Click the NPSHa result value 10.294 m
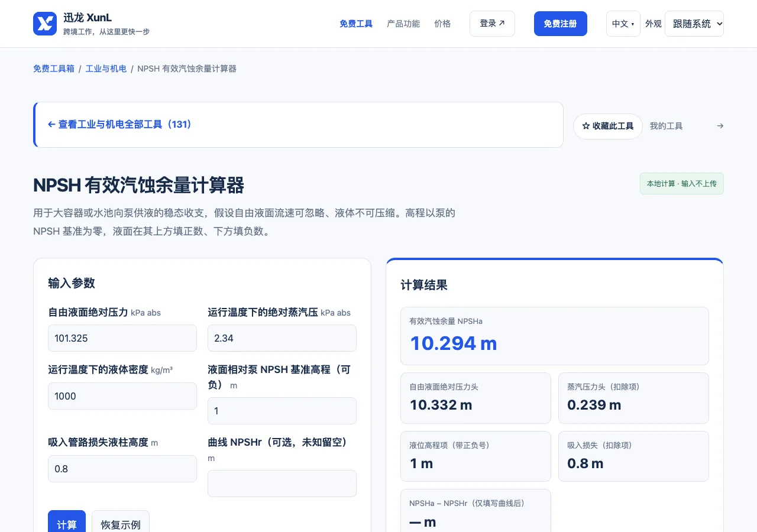Image resolution: width=757 pixels, height=532 pixels. coord(453,343)
